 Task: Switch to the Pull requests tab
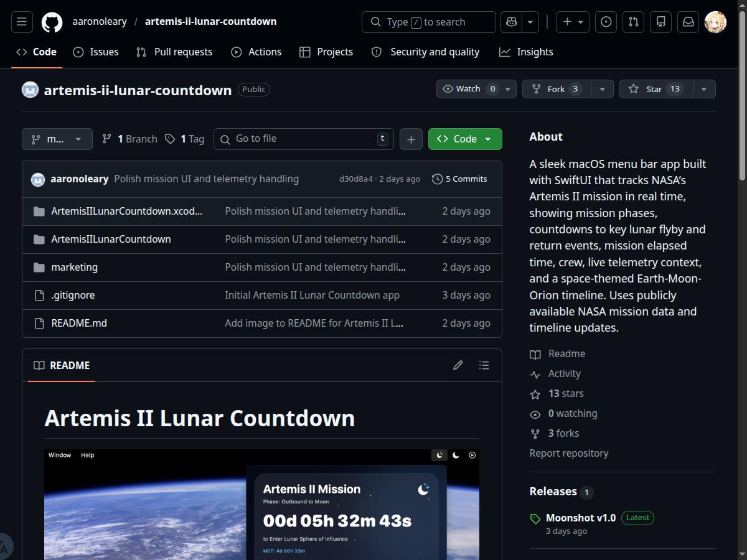coord(174,52)
